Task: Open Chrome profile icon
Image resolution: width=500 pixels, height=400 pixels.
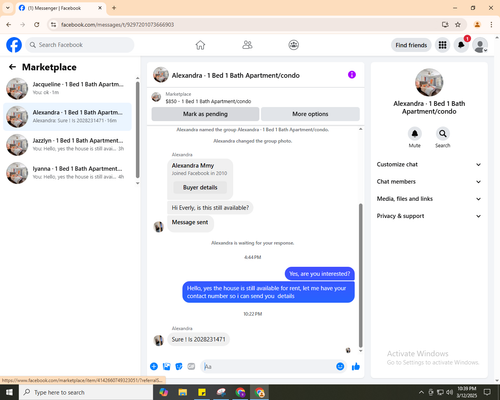Action: pos(477,25)
